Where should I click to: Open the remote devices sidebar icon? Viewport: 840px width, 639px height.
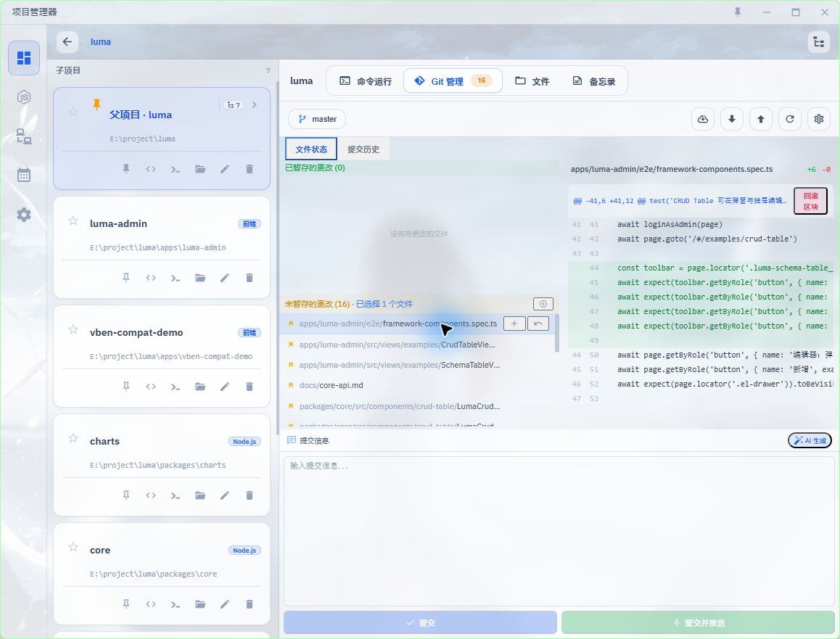(x=23, y=136)
